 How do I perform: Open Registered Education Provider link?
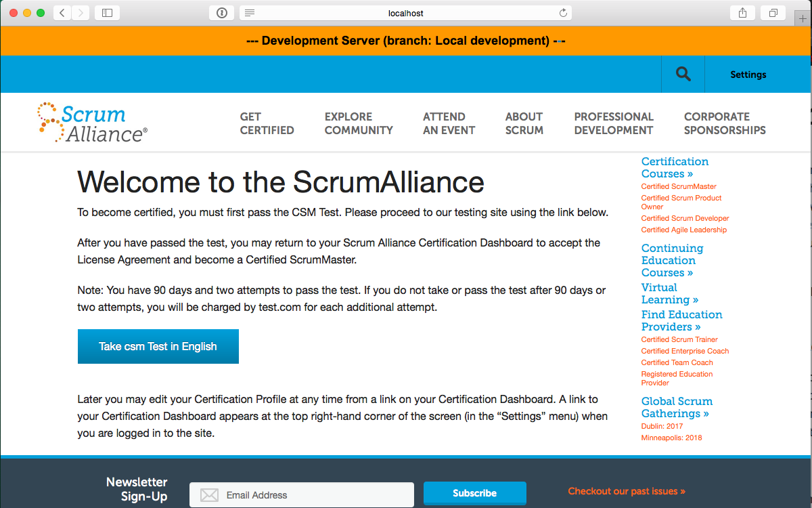tap(677, 378)
